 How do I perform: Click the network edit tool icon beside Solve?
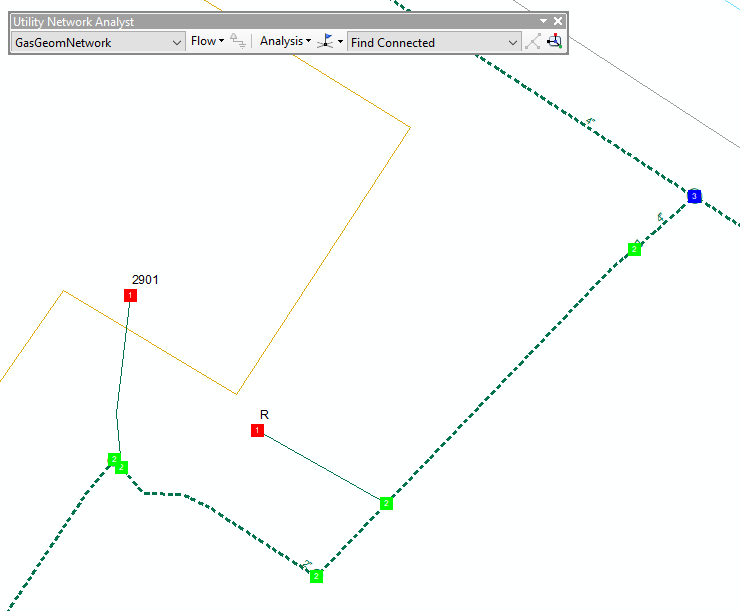[555, 41]
